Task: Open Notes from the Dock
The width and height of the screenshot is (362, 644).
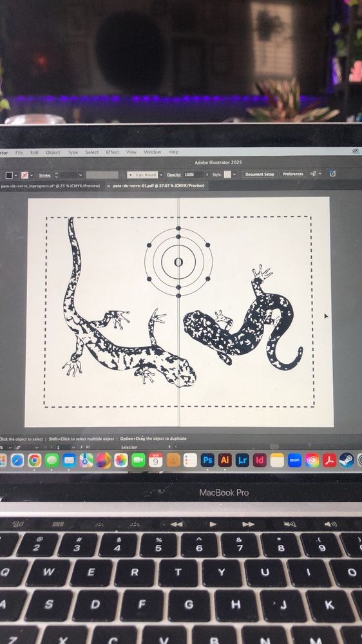Action: (278, 460)
